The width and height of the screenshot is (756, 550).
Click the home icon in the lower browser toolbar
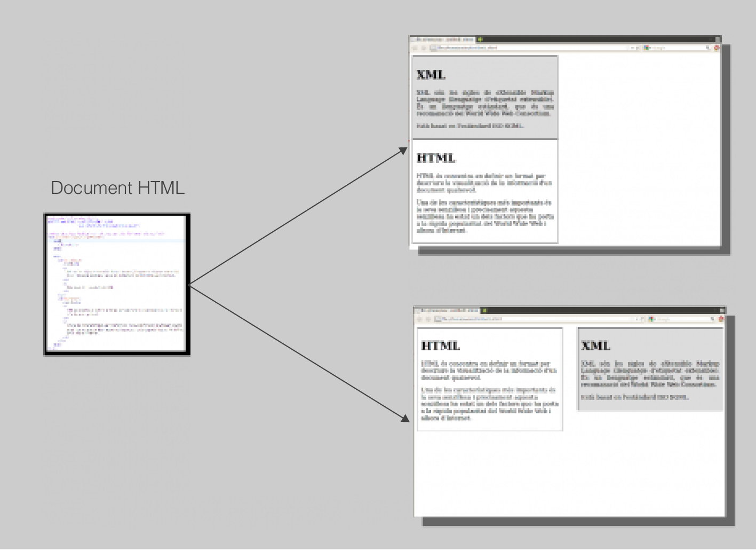click(x=721, y=319)
